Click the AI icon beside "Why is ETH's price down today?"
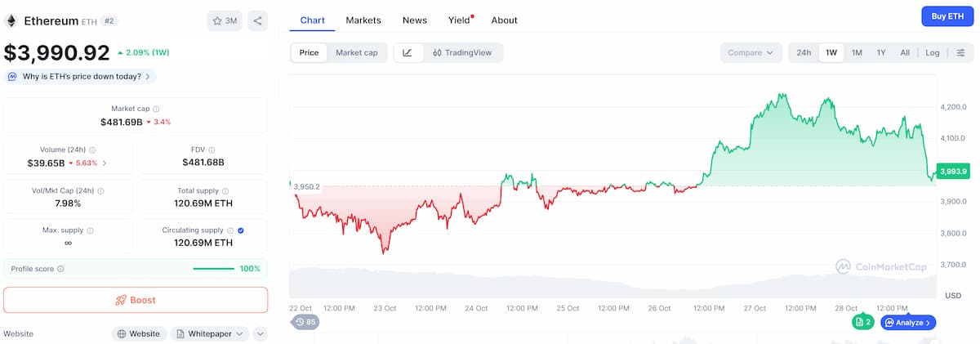The image size is (980, 344). point(13,76)
